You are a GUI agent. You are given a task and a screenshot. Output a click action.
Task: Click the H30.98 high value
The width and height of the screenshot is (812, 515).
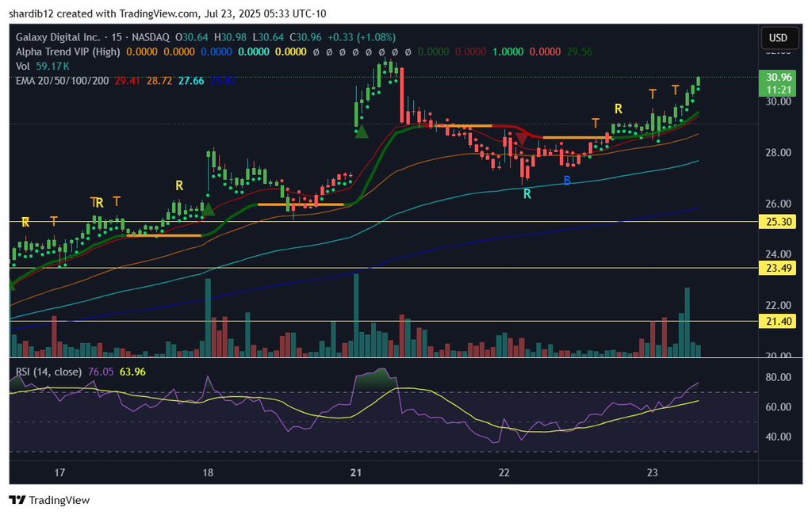point(231,37)
